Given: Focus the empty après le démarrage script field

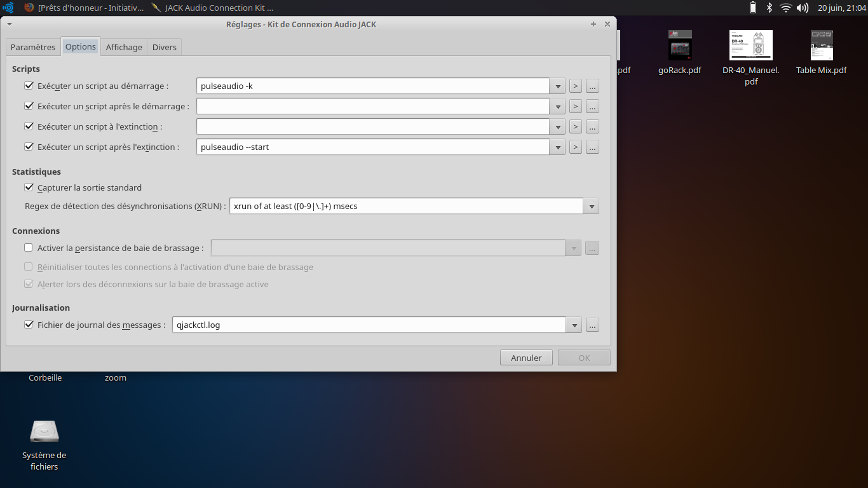Looking at the screenshot, I should click(373, 106).
